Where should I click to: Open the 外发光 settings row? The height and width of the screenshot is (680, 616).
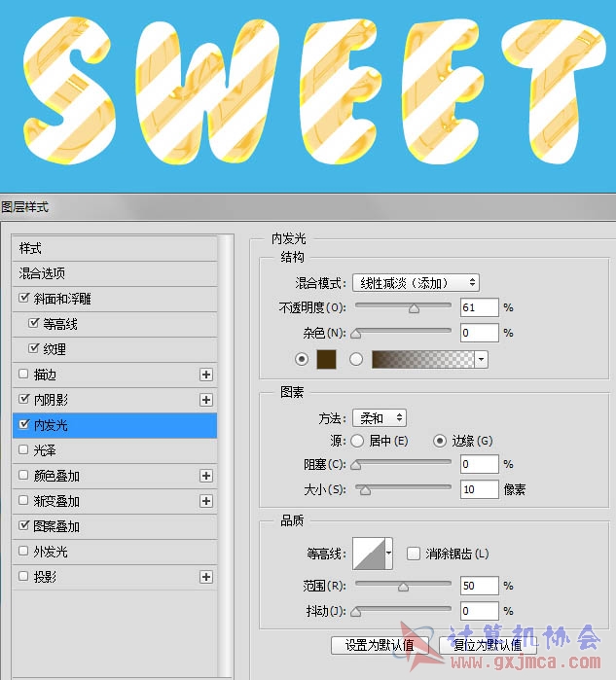(x=115, y=552)
